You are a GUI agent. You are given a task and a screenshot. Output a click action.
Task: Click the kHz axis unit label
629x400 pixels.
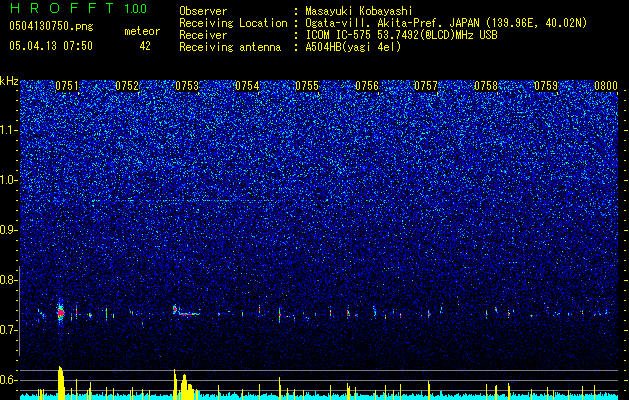click(x=9, y=81)
